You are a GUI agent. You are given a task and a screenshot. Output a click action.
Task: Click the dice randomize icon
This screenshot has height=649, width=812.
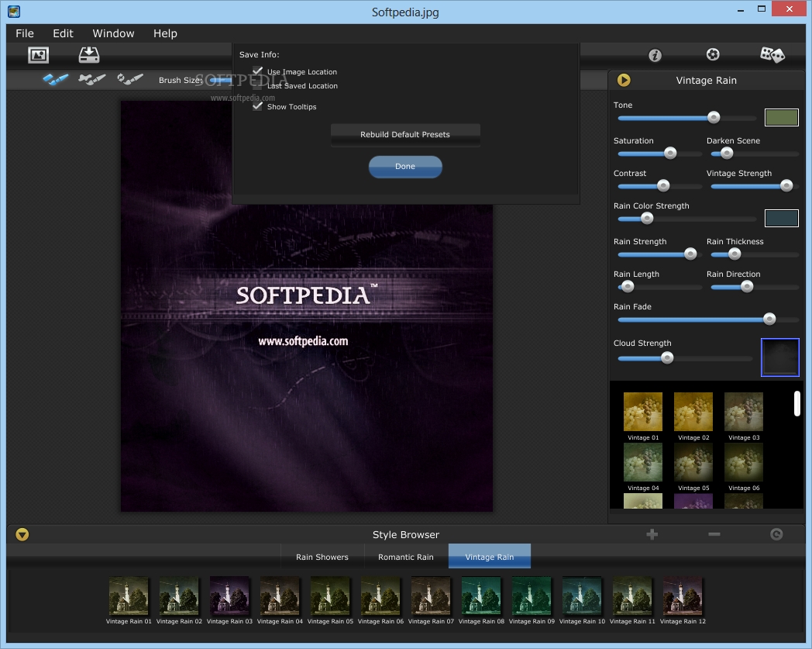click(x=772, y=54)
